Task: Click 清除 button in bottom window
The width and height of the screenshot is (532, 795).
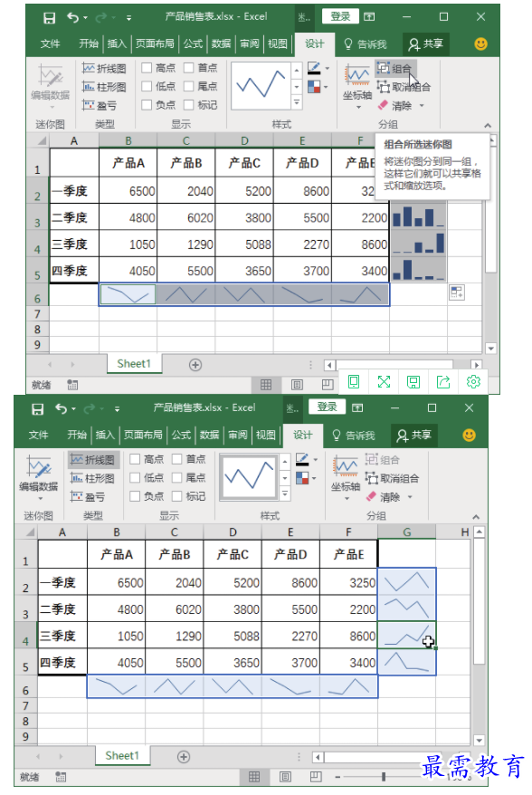Action: pos(384,497)
